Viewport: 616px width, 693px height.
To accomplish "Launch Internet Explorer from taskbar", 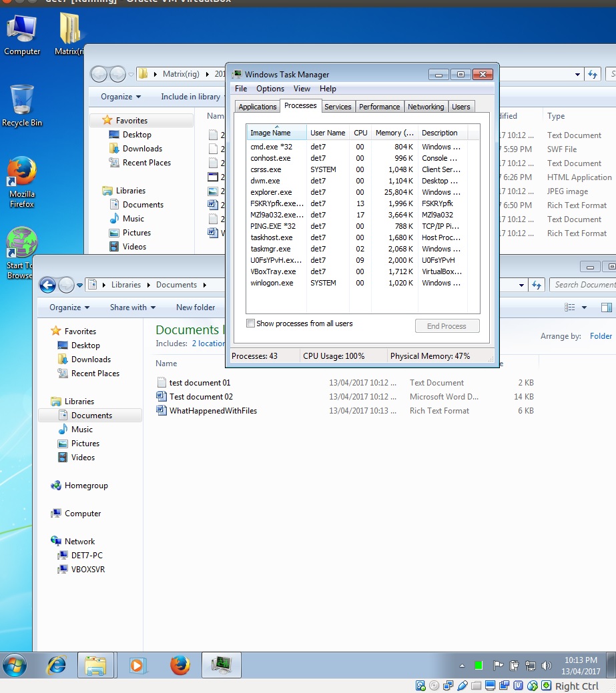I will coord(56,665).
